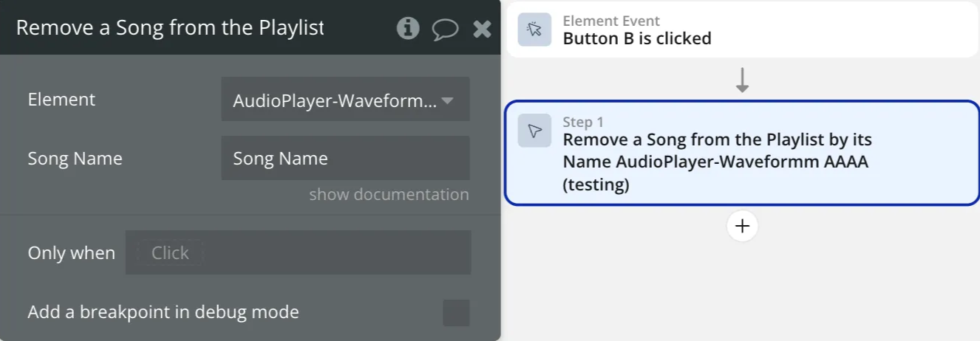Open the show documentation link
Image resolution: width=980 pixels, height=341 pixels.
tap(389, 195)
